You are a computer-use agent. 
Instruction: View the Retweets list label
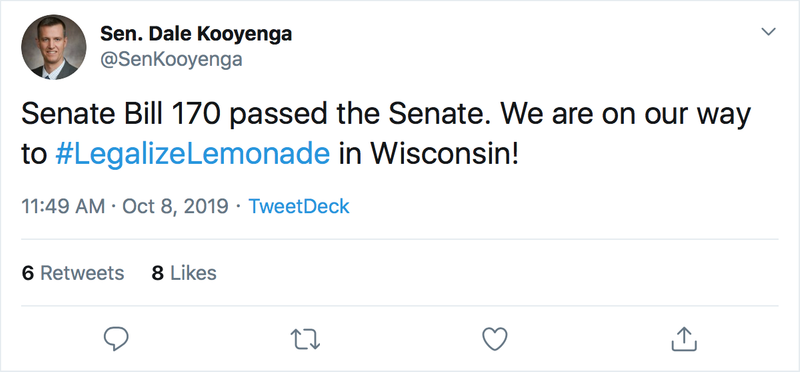click(x=82, y=273)
